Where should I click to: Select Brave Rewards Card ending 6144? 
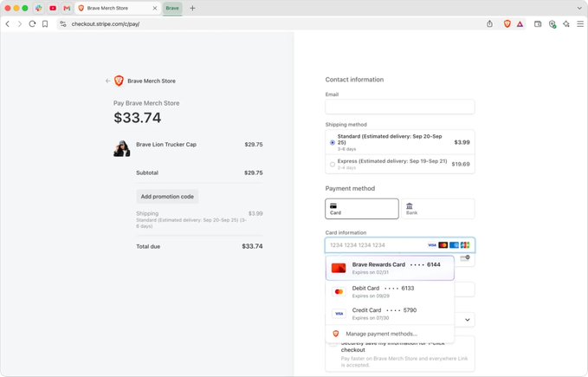coord(390,268)
